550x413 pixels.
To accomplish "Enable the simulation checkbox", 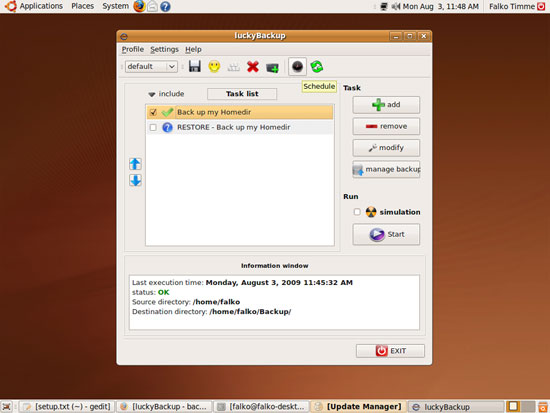I will click(x=357, y=212).
